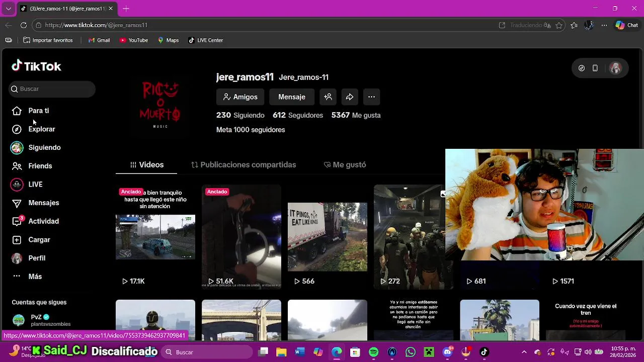Click the share profile arrow icon
The width and height of the screenshot is (644, 362).
point(350,97)
